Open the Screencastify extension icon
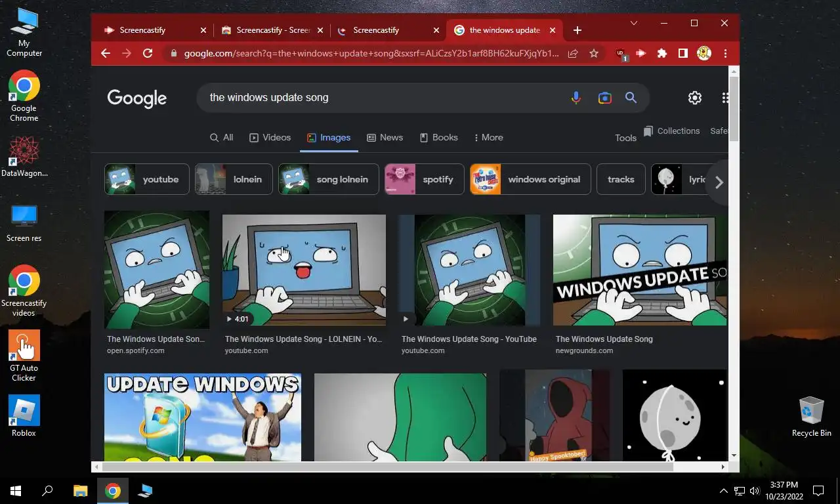Viewport: 840px width, 504px height. [641, 53]
